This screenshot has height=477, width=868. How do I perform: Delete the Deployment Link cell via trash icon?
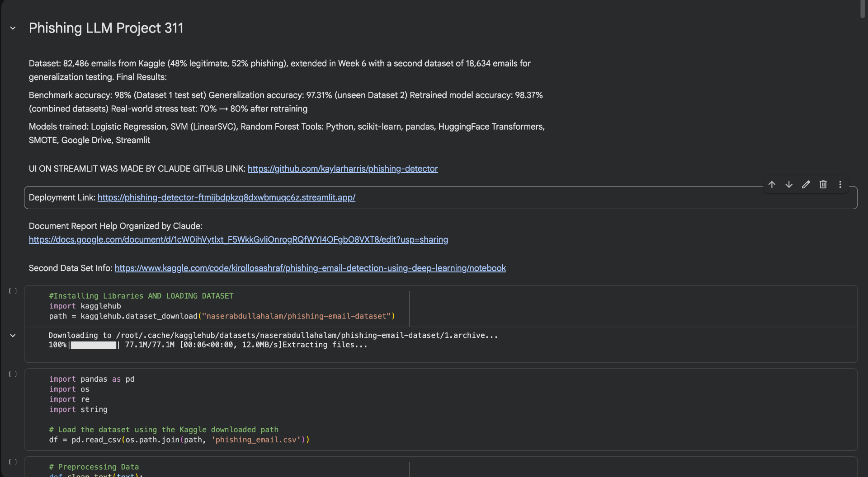tap(823, 184)
